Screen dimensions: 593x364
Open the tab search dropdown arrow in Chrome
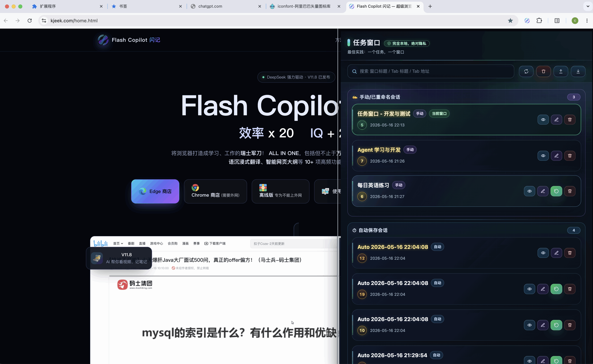click(x=588, y=6)
